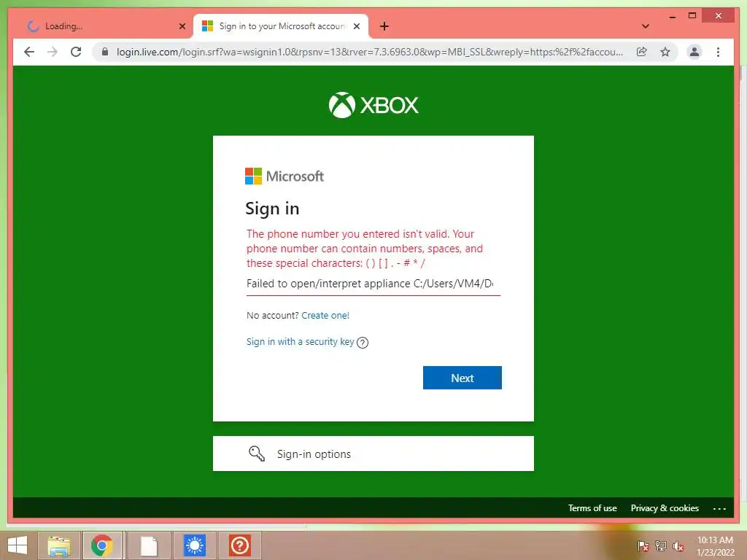Choose Sign in with a security key
The width and height of the screenshot is (747, 560).
pyautogui.click(x=300, y=341)
